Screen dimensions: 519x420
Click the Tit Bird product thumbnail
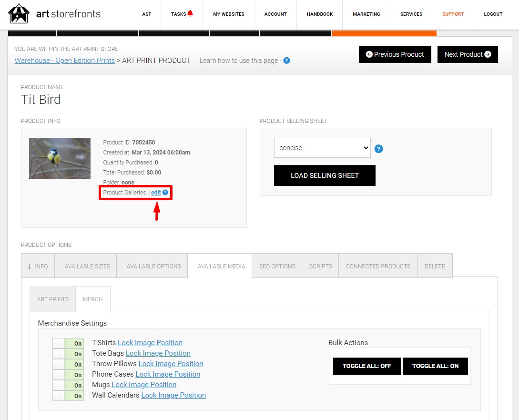click(60, 158)
